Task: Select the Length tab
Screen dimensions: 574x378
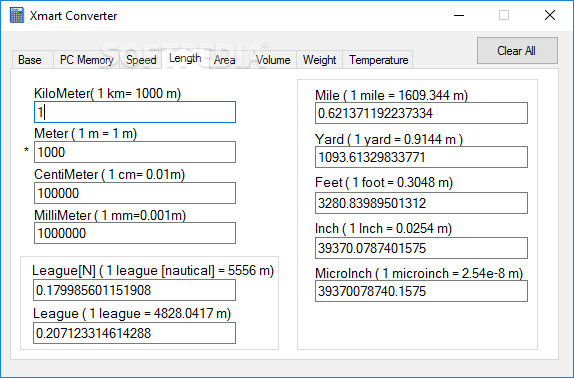Action: tap(185, 59)
